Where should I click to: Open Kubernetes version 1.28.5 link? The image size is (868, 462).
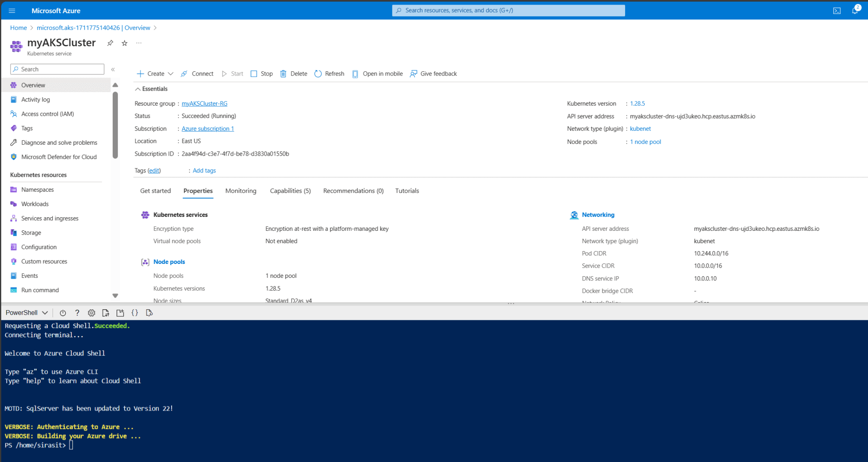(x=637, y=104)
